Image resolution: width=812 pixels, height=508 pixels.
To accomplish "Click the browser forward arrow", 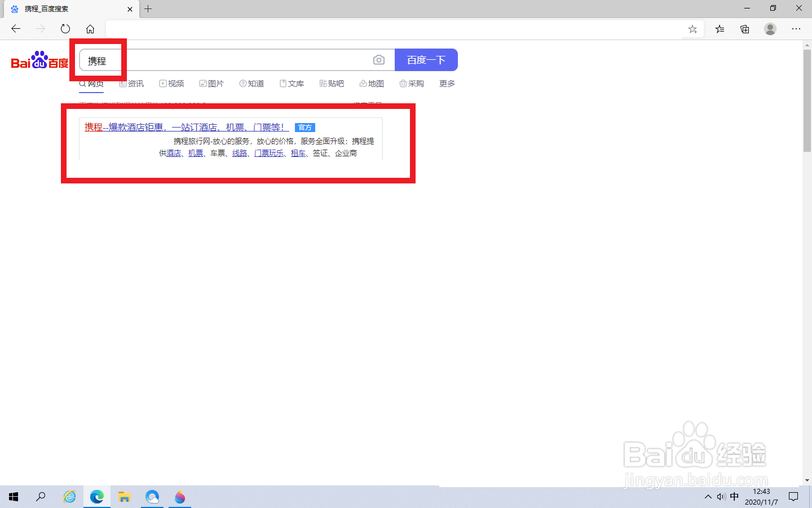I will point(41,29).
